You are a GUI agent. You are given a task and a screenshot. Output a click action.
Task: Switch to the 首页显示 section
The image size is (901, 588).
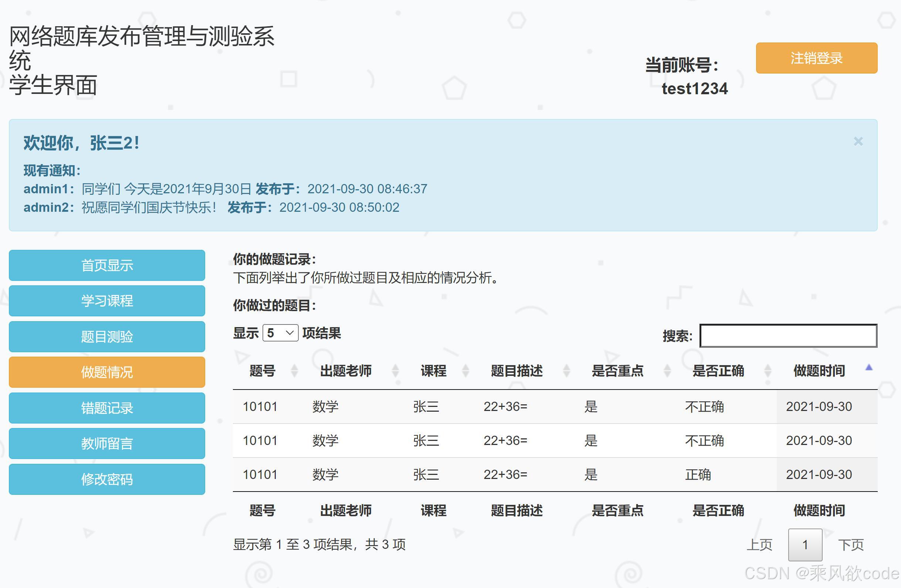click(x=107, y=265)
